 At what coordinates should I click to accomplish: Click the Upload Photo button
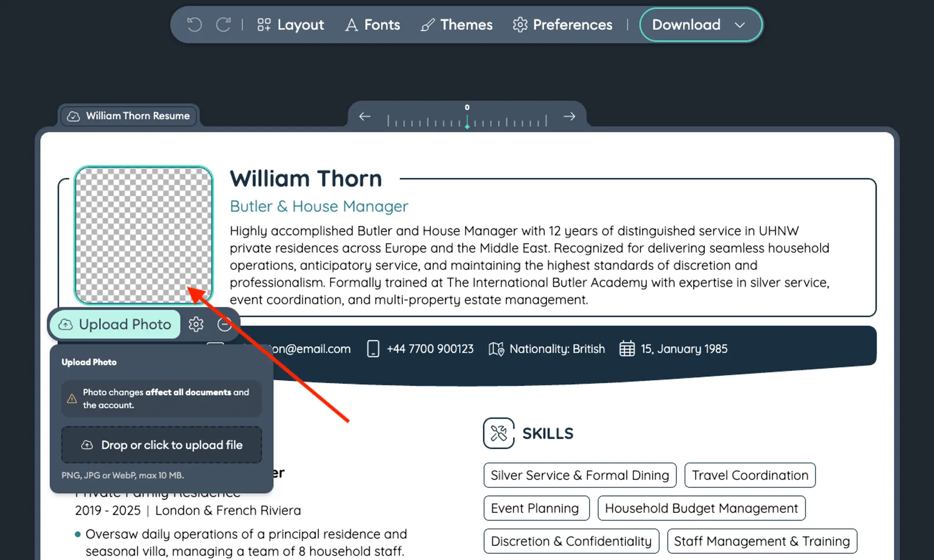coord(115,324)
